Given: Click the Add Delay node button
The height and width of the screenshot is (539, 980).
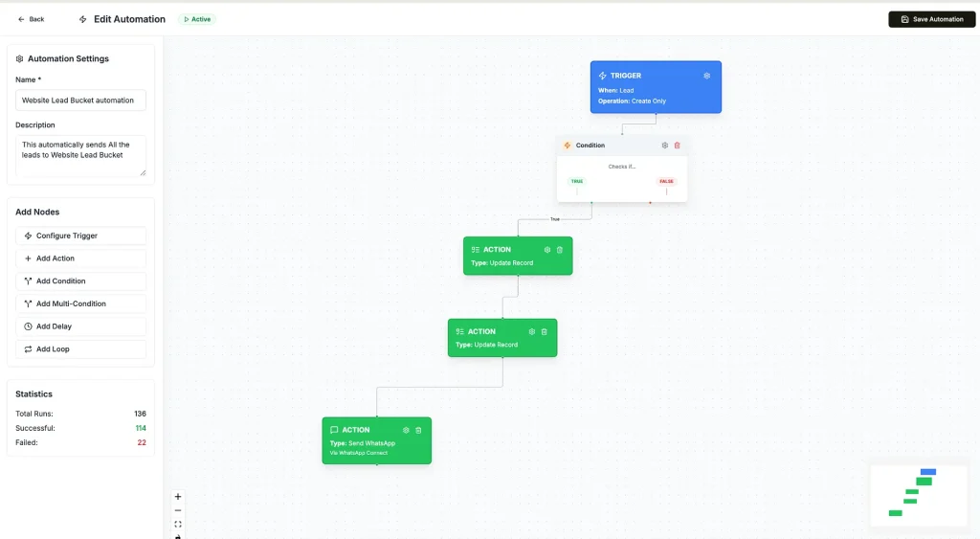Looking at the screenshot, I should (x=80, y=326).
